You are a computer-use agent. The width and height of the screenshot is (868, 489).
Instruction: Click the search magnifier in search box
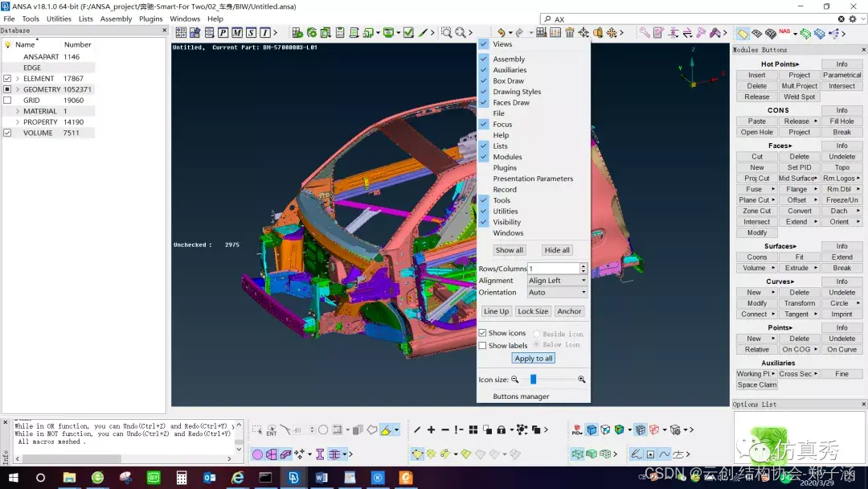pyautogui.click(x=548, y=18)
